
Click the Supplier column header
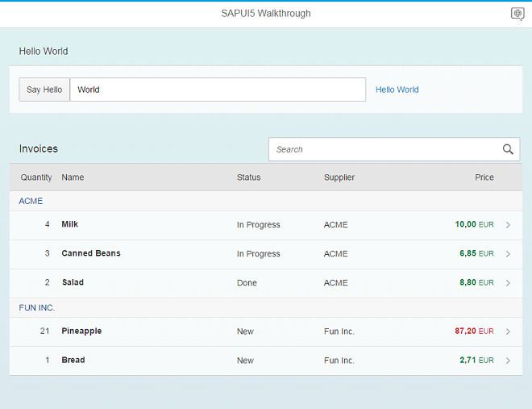tap(339, 177)
